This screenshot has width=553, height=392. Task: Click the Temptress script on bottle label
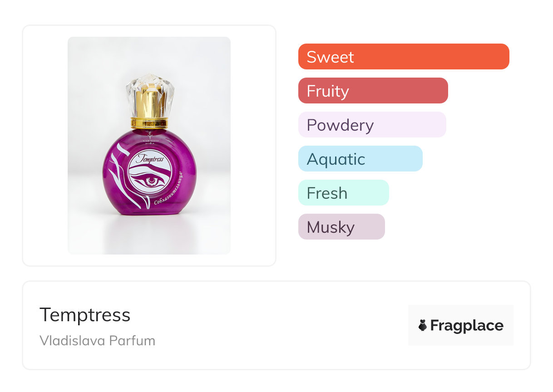tap(149, 159)
